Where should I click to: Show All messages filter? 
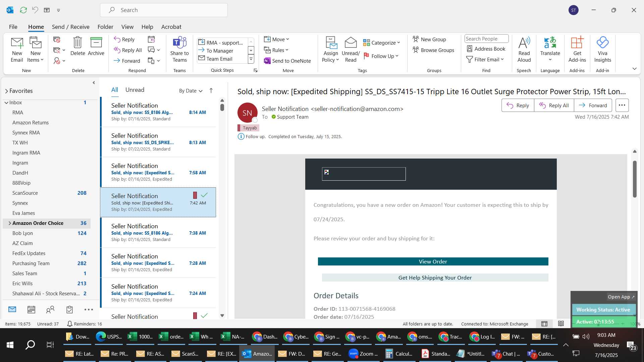(115, 90)
